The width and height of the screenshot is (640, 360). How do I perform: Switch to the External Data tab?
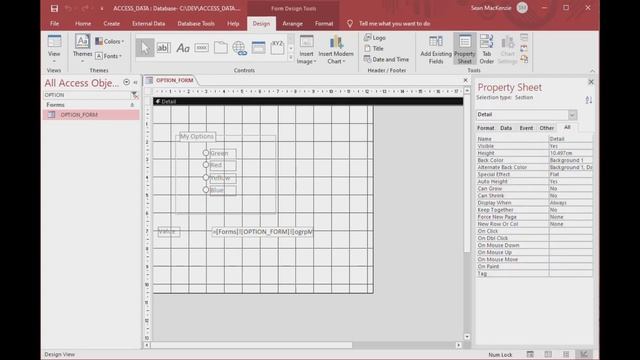coord(149,24)
